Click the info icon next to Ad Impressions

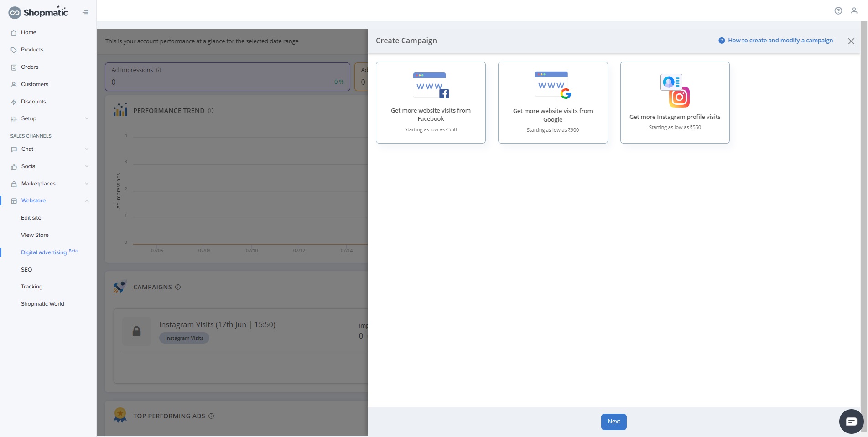(159, 70)
